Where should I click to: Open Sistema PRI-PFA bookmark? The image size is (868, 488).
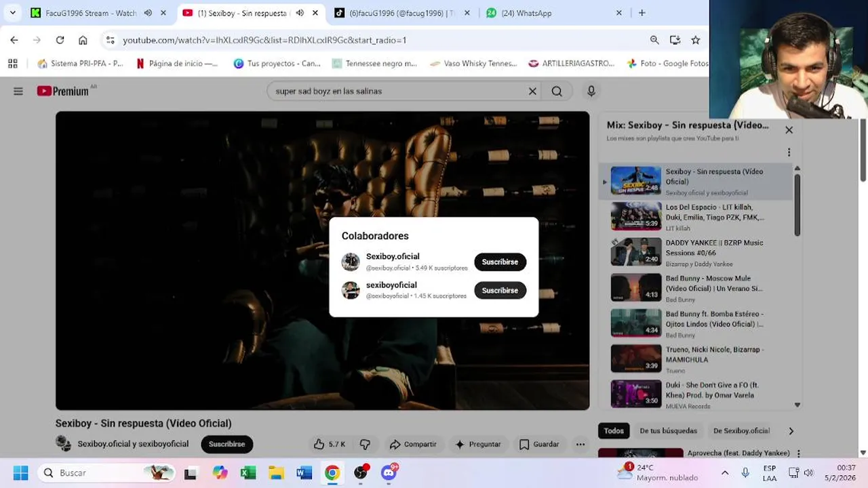(80, 63)
